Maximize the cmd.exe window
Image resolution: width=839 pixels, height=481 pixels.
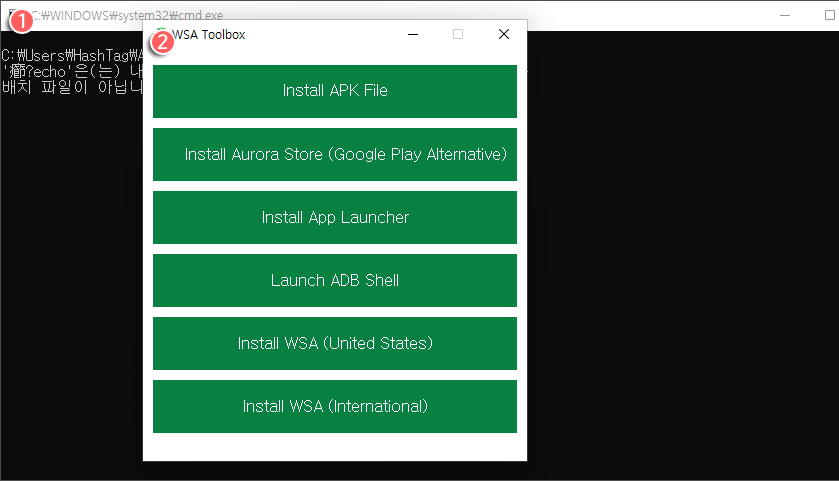pos(829,16)
